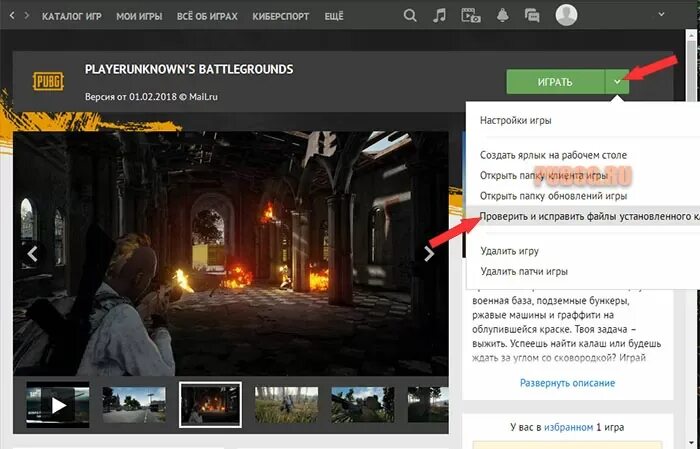Click the page vertical scrollbar
This screenshot has width=700, height=449.
point(691,239)
